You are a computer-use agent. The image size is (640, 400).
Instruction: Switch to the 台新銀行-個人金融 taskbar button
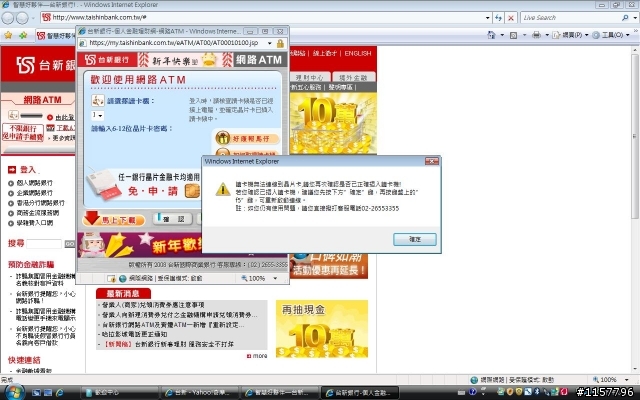[360, 393]
